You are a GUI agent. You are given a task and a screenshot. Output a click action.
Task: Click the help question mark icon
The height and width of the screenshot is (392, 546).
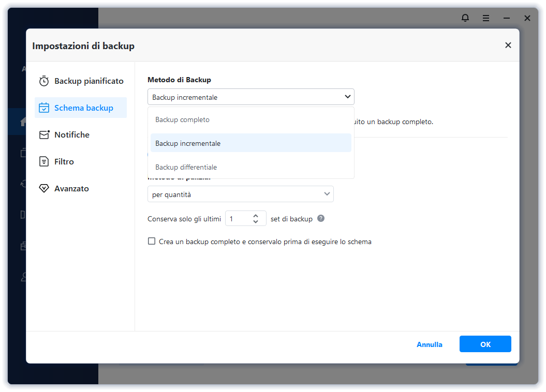coord(321,218)
